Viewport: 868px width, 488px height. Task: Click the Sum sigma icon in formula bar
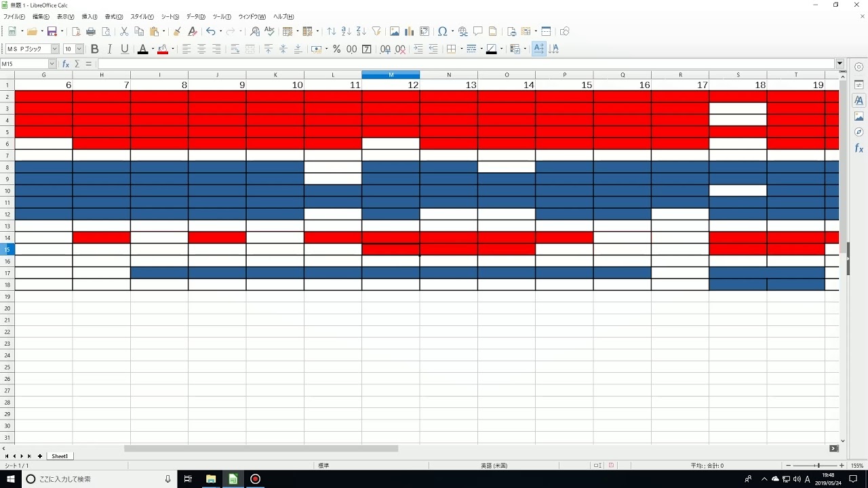[x=77, y=64]
